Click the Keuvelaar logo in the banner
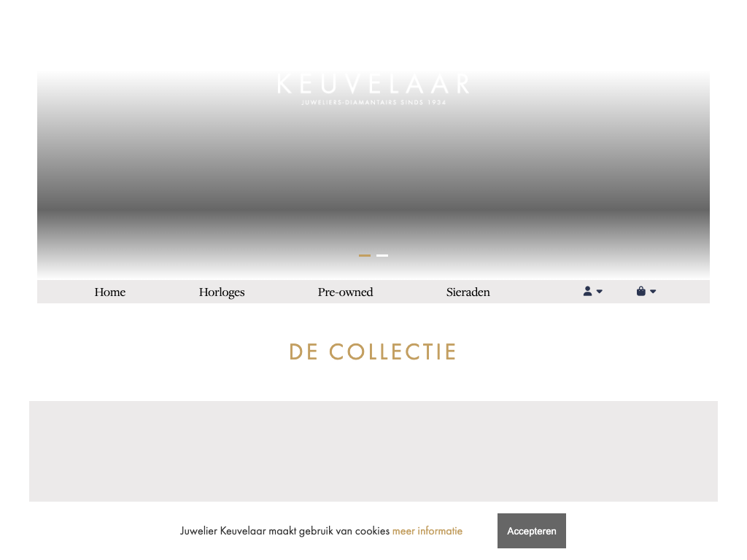This screenshot has height=560, width=747. (373, 88)
